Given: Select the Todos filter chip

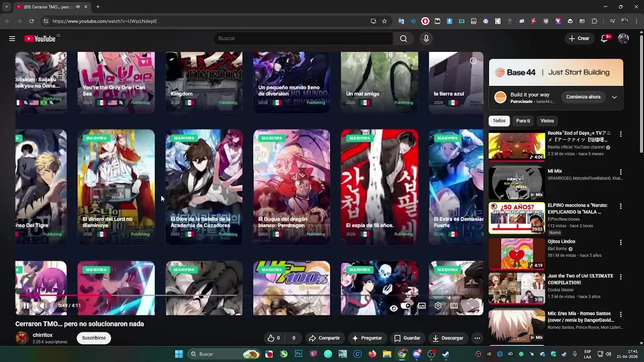Looking at the screenshot, I should tap(499, 121).
